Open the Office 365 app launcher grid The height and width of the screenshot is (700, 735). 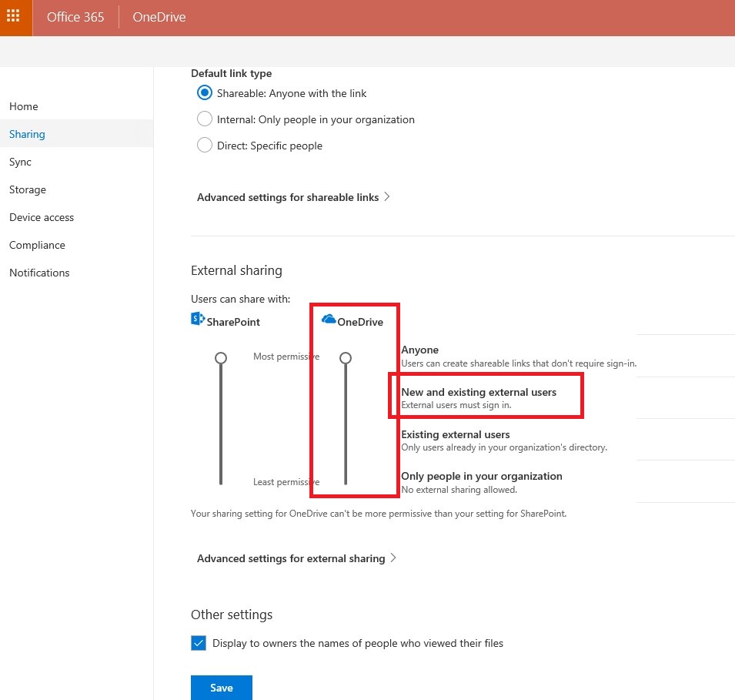click(x=13, y=16)
